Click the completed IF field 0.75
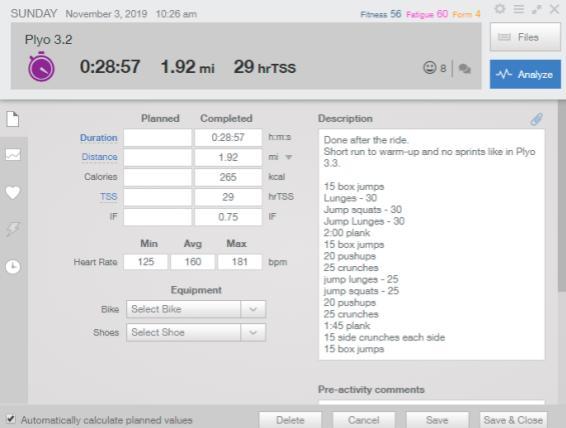This screenshot has height=428, width=566. click(x=228, y=217)
